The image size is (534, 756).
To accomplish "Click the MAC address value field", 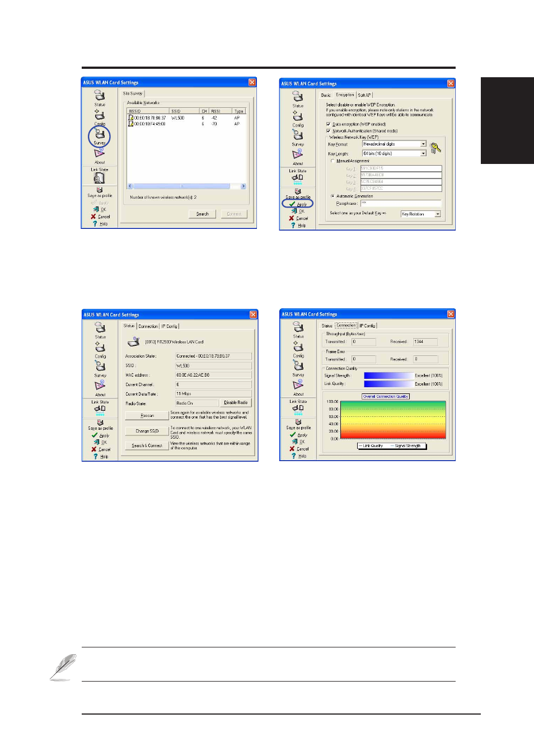I will [213, 375].
